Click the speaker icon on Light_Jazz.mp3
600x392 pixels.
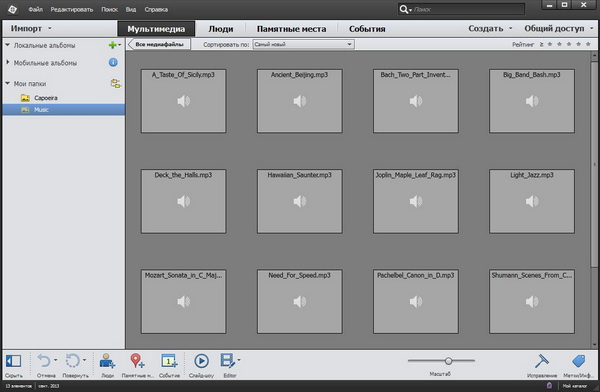click(532, 201)
